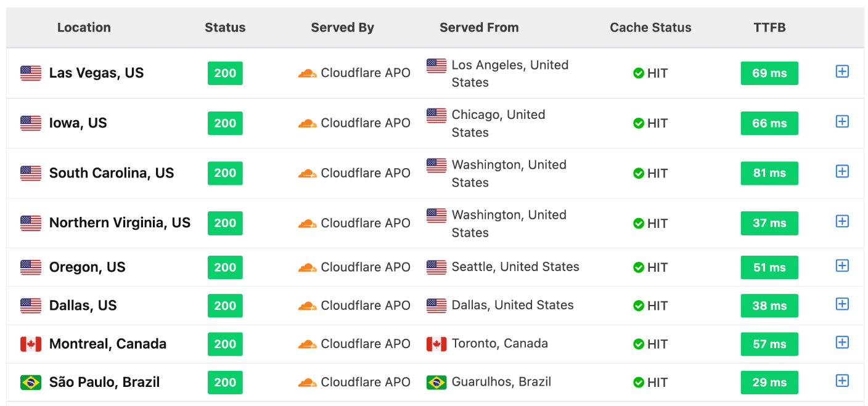Click the TTFB column header
868x406 pixels.
[769, 27]
